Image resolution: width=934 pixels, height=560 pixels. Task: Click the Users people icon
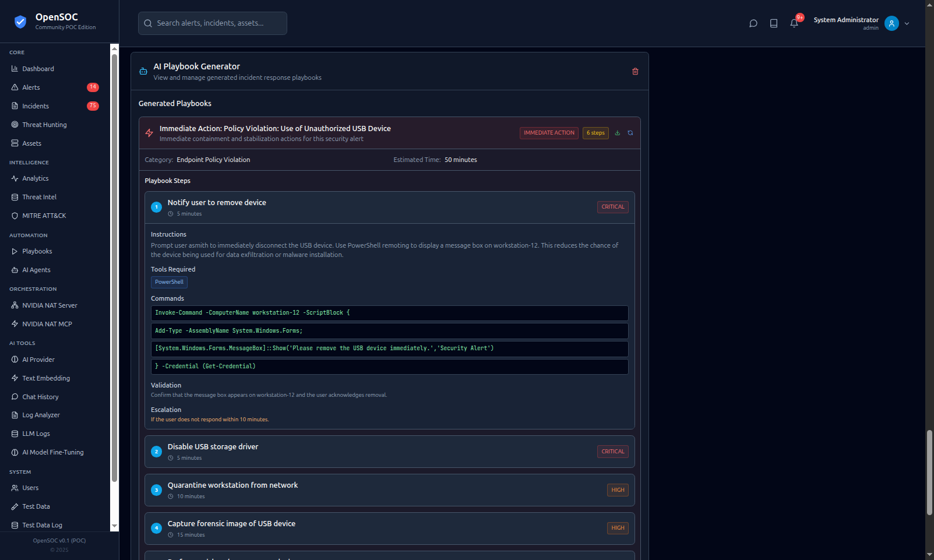coord(15,488)
